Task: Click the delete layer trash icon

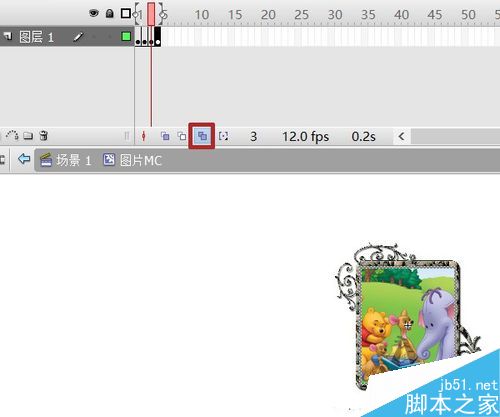Action: [x=44, y=136]
